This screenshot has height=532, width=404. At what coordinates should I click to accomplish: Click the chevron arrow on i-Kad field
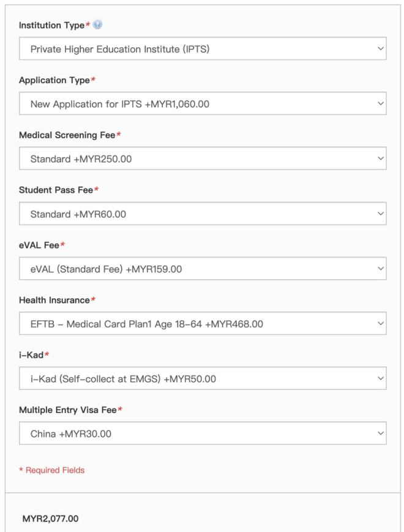click(380, 378)
